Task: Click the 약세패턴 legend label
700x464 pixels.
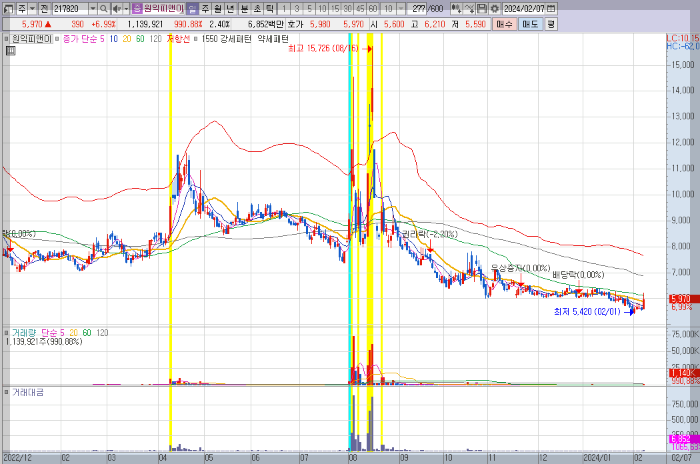Action: pyautogui.click(x=273, y=39)
